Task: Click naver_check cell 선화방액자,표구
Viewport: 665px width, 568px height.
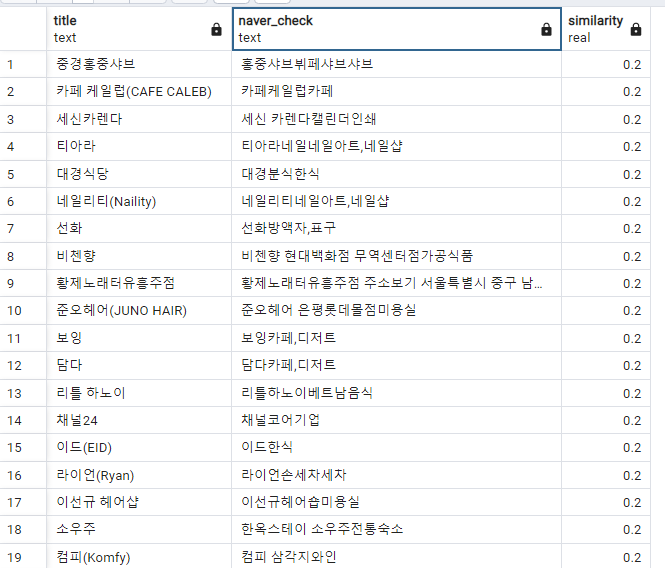Action: [x=397, y=228]
